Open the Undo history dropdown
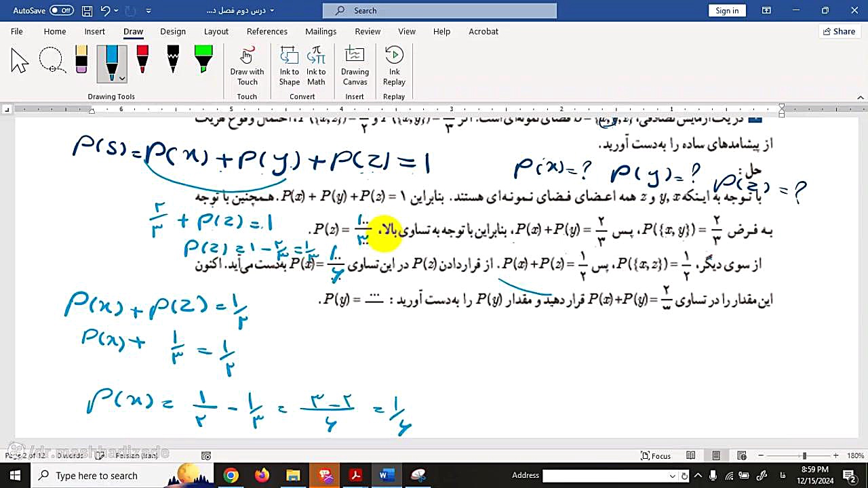The image size is (868, 488). tap(115, 10)
